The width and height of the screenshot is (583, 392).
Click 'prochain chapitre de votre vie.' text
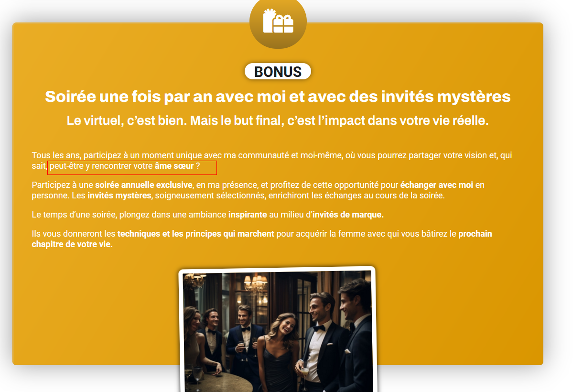point(262,239)
